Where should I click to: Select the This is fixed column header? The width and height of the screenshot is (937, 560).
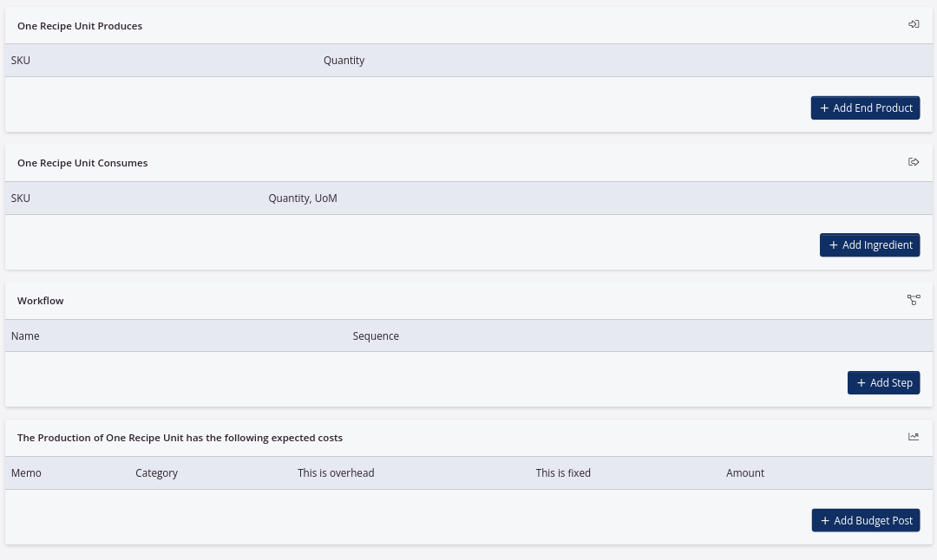pos(563,473)
